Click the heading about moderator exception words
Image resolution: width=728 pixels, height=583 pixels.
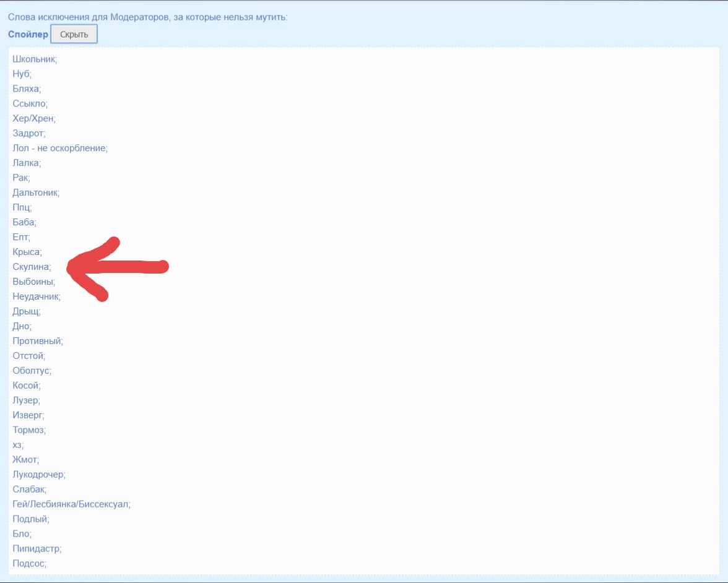(x=147, y=17)
